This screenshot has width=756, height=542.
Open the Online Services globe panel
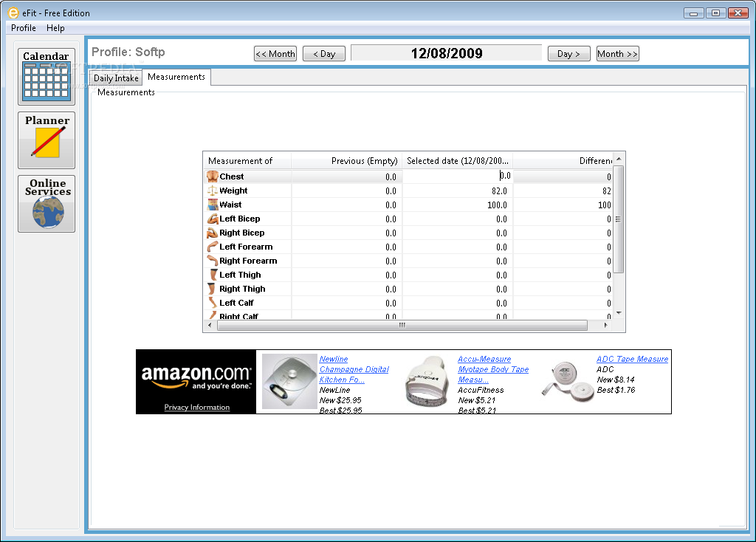(x=47, y=204)
